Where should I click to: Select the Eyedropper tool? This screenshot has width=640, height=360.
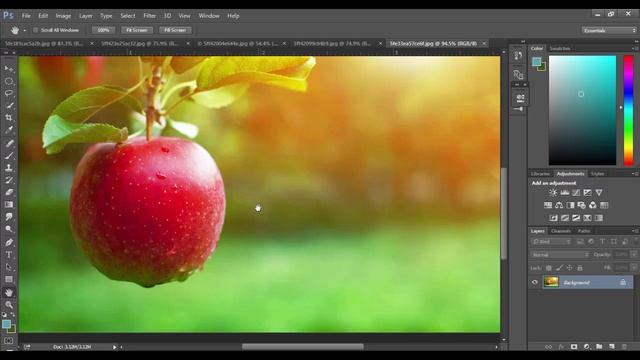[9, 130]
